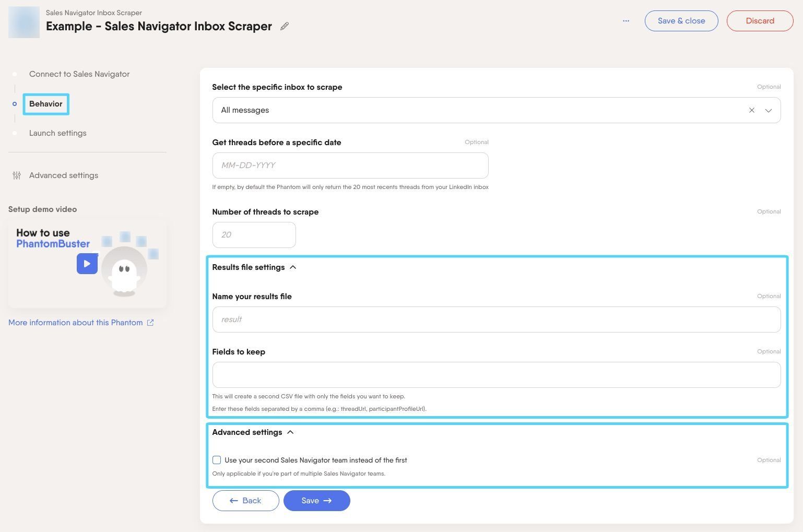Click the Phantom avatar image in header
Image resolution: width=803 pixels, height=532 pixels.
coord(24,22)
